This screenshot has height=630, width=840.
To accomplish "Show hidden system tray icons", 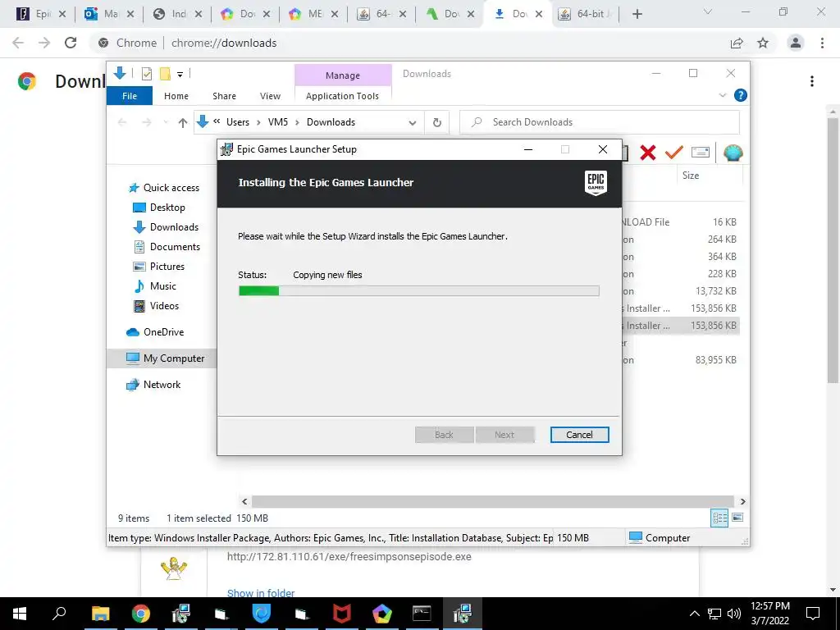I will (694, 614).
